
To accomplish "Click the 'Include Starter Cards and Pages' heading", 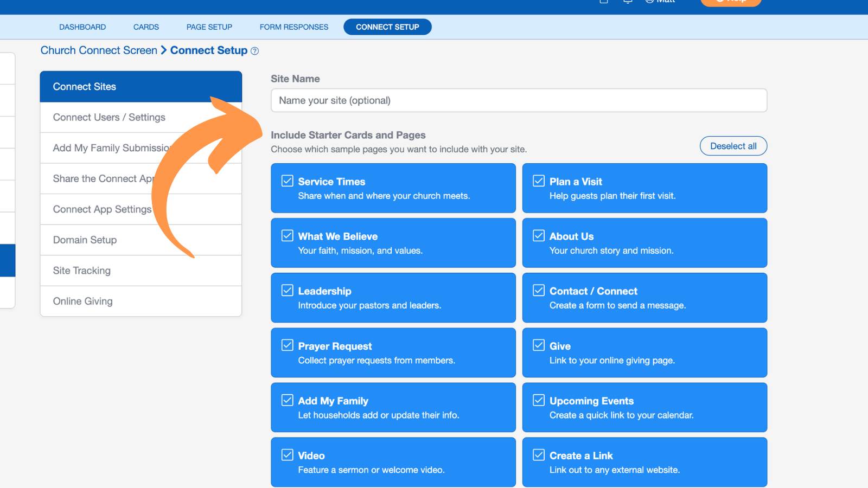I will [348, 135].
